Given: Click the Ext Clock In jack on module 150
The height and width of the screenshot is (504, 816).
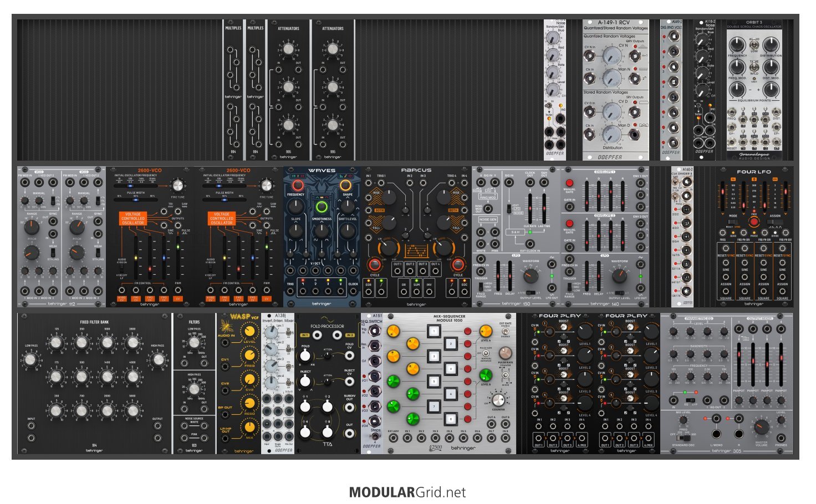Looking at the screenshot, I should pos(530,244).
